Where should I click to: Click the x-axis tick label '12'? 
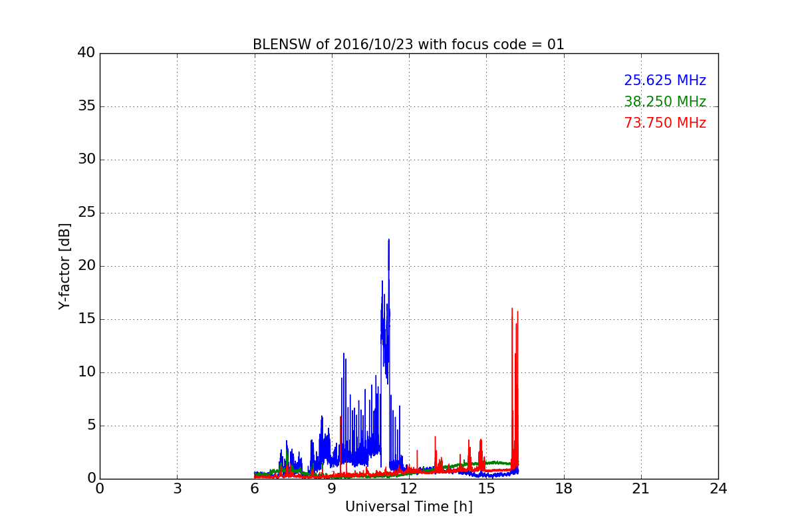(x=409, y=489)
